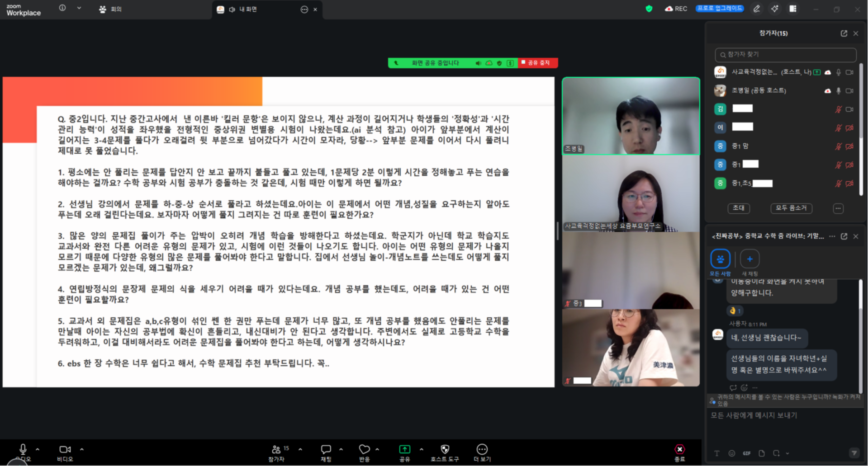Select the 모든 사람 chat channel
The height and width of the screenshot is (466, 868).
coord(720,262)
